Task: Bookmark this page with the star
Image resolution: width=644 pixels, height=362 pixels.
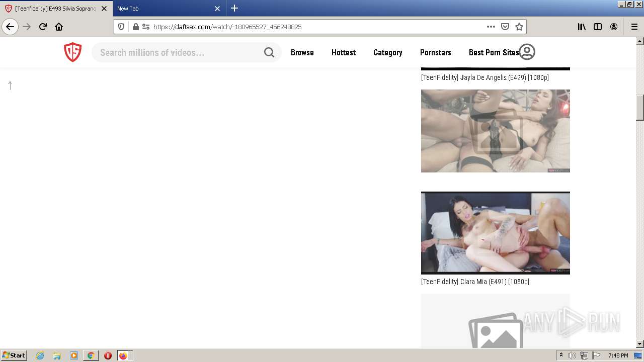Action: 519,27
